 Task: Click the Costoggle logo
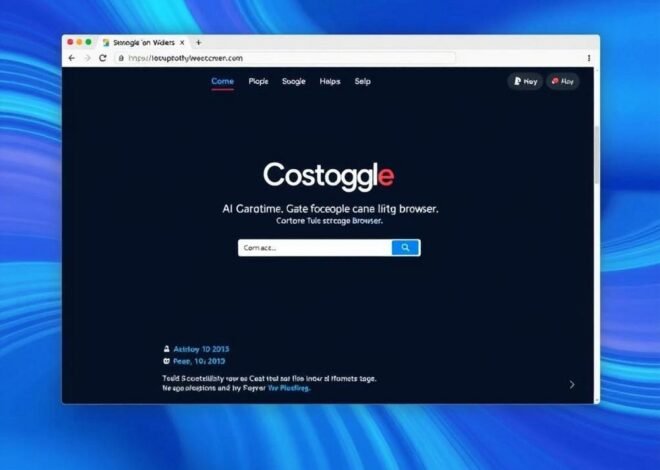(x=329, y=175)
